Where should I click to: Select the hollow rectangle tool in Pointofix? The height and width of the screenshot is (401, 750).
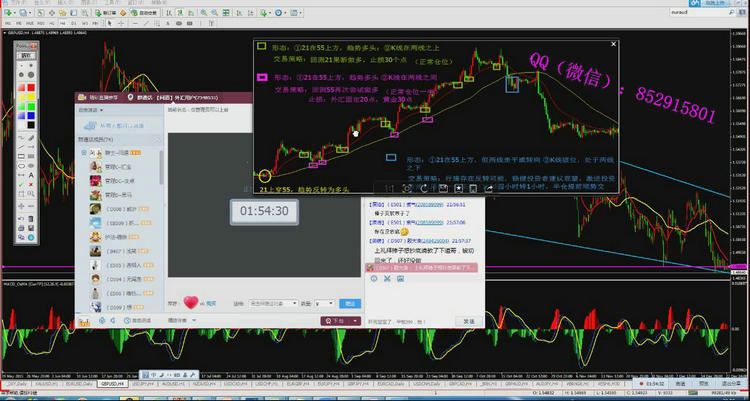(22, 156)
